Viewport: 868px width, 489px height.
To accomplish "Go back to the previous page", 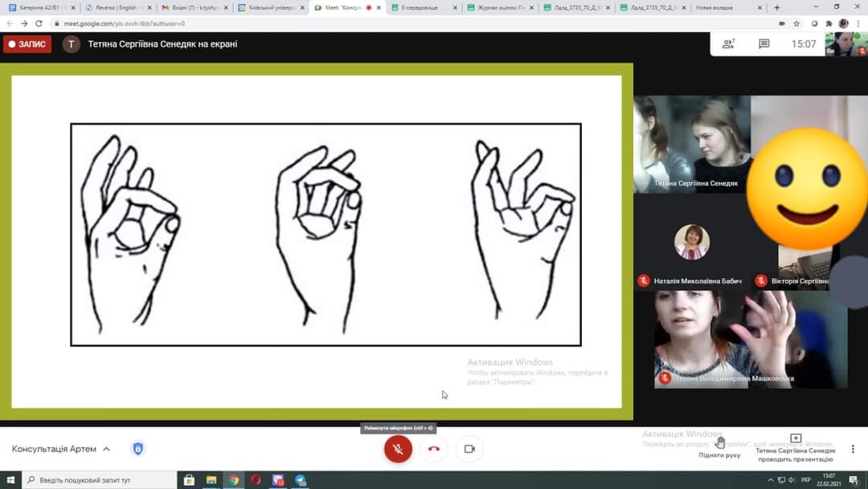I will pyautogui.click(x=10, y=24).
